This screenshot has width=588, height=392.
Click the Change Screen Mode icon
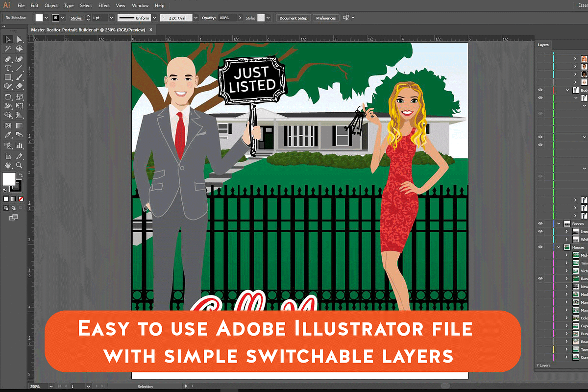click(13, 217)
